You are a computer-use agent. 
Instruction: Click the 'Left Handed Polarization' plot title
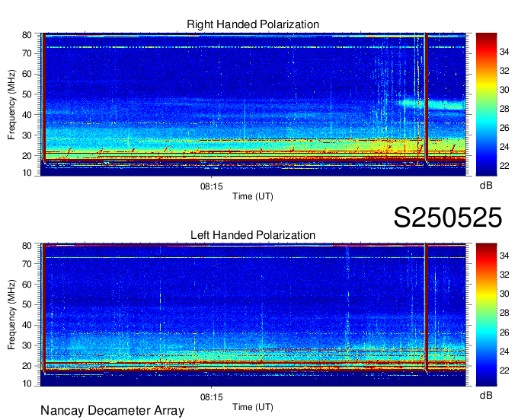tap(253, 235)
